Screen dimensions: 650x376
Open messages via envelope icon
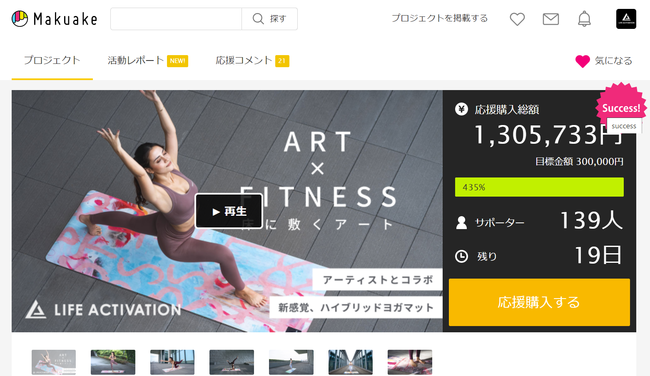(x=551, y=19)
